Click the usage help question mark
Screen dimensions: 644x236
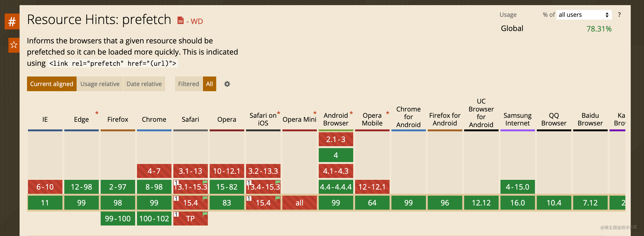coord(619,15)
